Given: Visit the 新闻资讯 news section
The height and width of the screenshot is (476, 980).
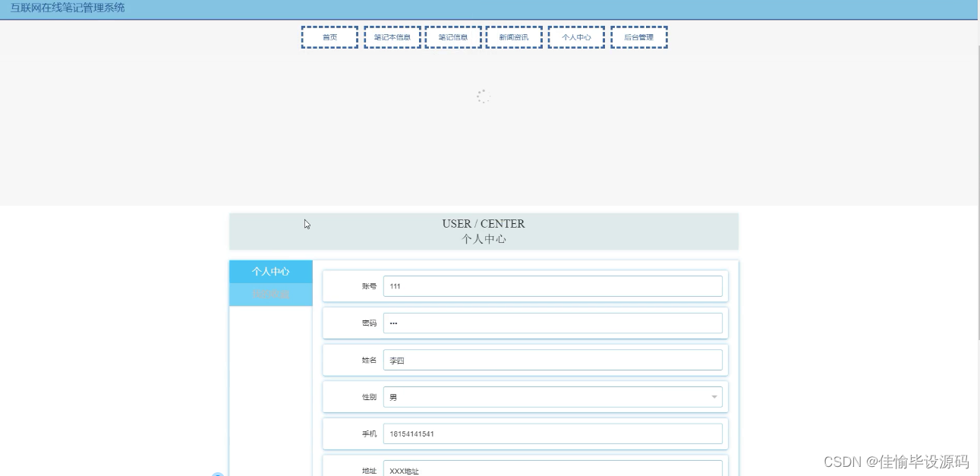Looking at the screenshot, I should pyautogui.click(x=514, y=36).
